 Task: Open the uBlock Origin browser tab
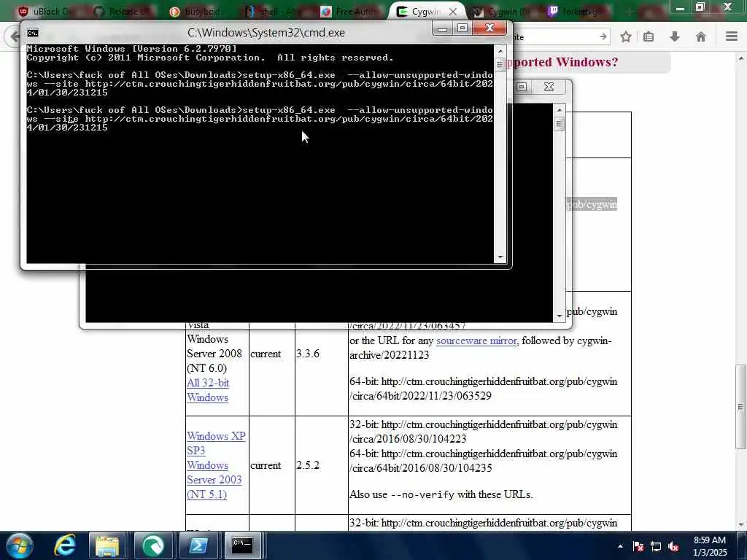pos(45,12)
